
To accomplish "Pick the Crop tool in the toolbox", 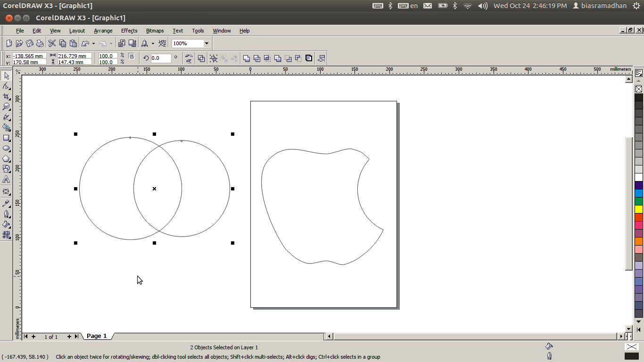I will [x=6, y=96].
